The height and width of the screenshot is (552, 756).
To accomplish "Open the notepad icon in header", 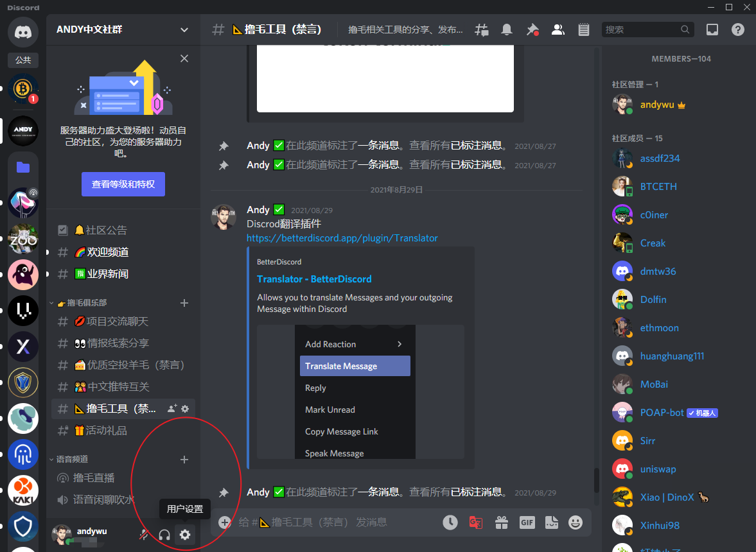I will click(583, 30).
